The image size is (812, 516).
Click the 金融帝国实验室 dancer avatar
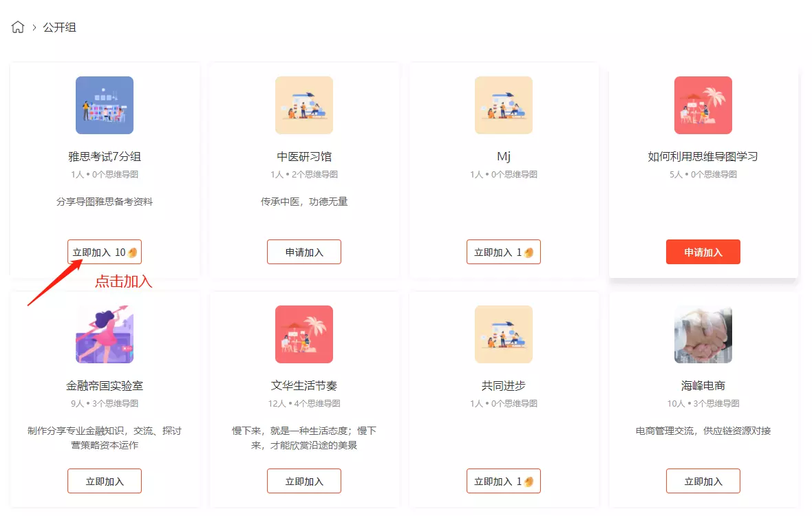(x=105, y=334)
